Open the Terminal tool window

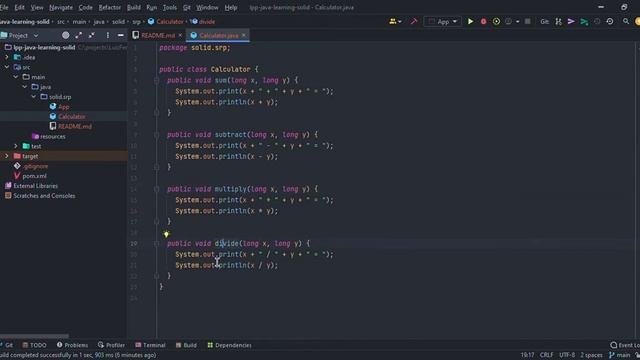click(x=150, y=345)
